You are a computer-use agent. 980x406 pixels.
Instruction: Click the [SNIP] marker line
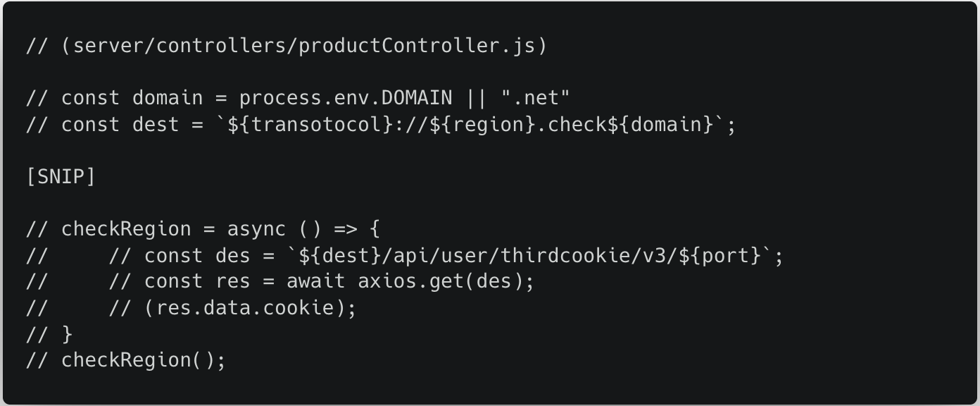(x=61, y=177)
